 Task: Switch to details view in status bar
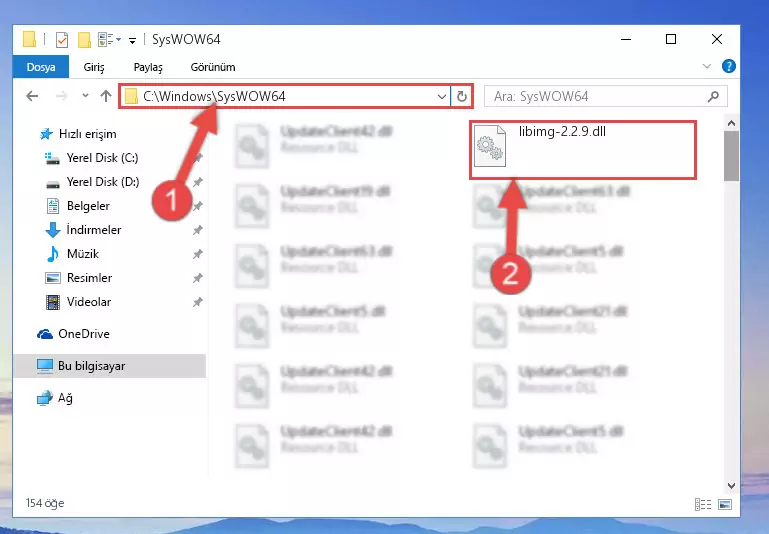[x=703, y=504]
